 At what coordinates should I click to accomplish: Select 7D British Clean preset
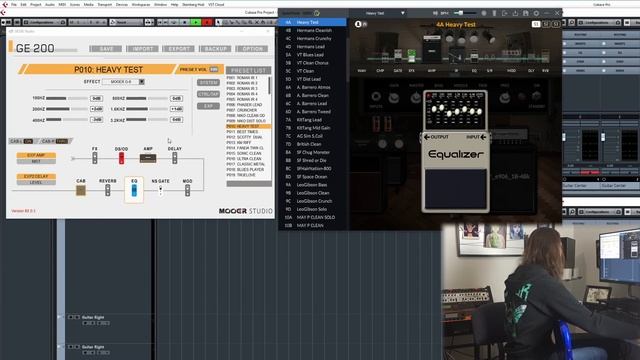[x=313, y=144]
